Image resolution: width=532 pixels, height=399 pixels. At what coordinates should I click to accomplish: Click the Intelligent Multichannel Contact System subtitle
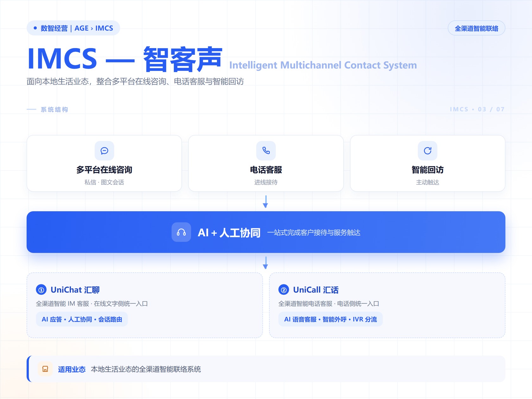(x=323, y=65)
